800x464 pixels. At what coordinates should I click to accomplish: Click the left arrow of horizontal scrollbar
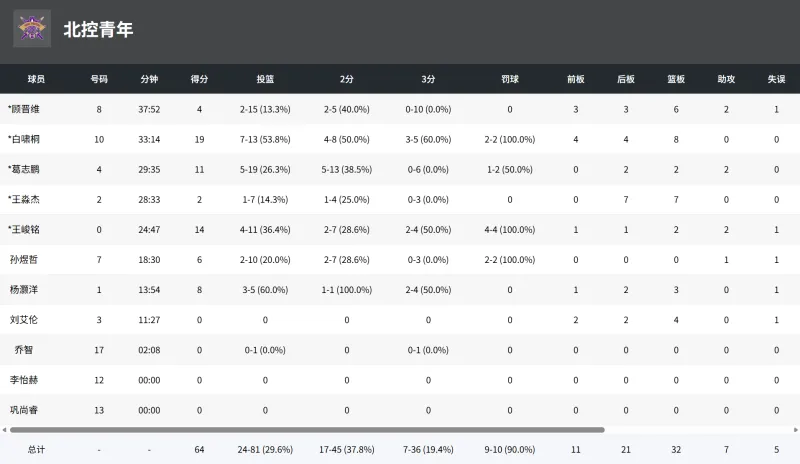pyautogui.click(x=4, y=430)
